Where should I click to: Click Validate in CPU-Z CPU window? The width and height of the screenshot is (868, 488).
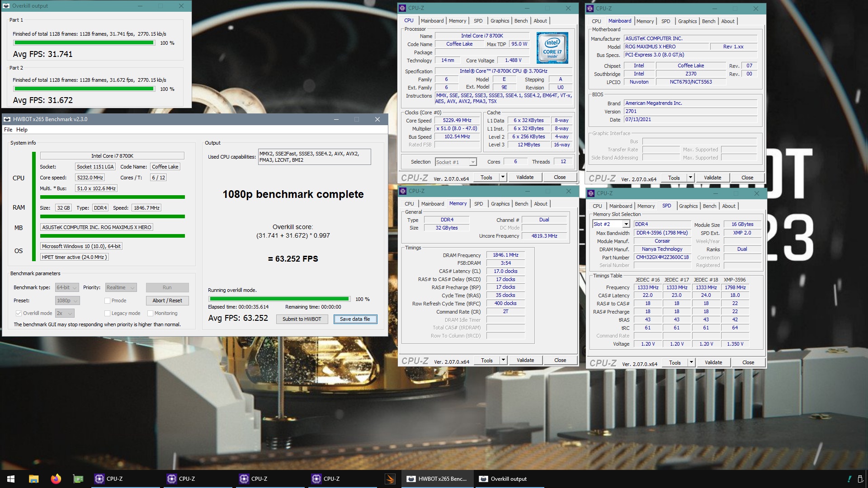coord(524,177)
